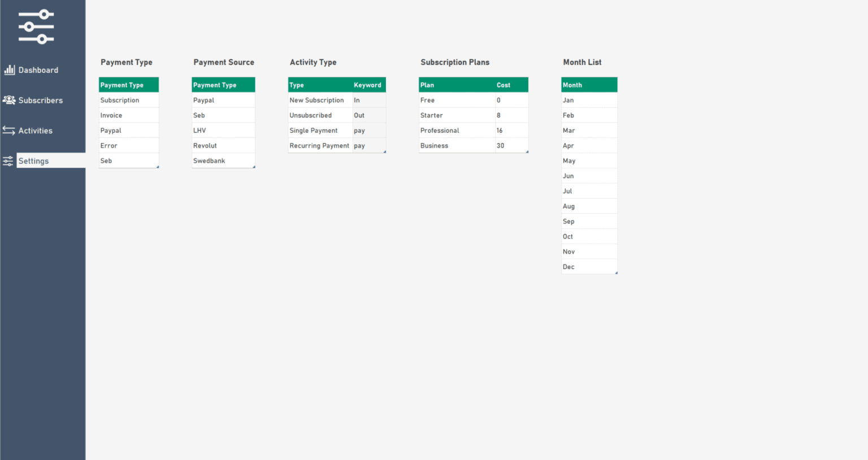Click the app logo sliders icon at top

35,26
